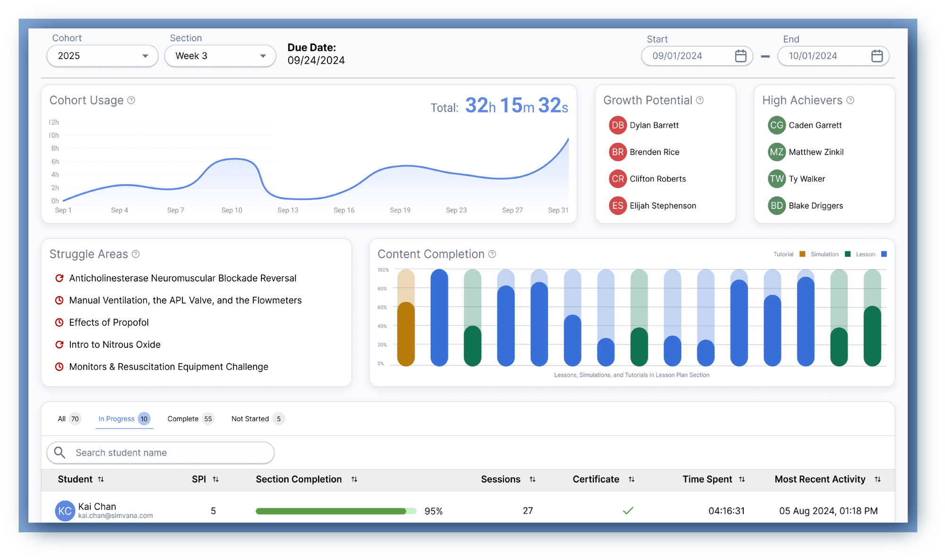The image size is (945, 560).
Task: Click the High Achievers help icon
Action: pos(850,100)
